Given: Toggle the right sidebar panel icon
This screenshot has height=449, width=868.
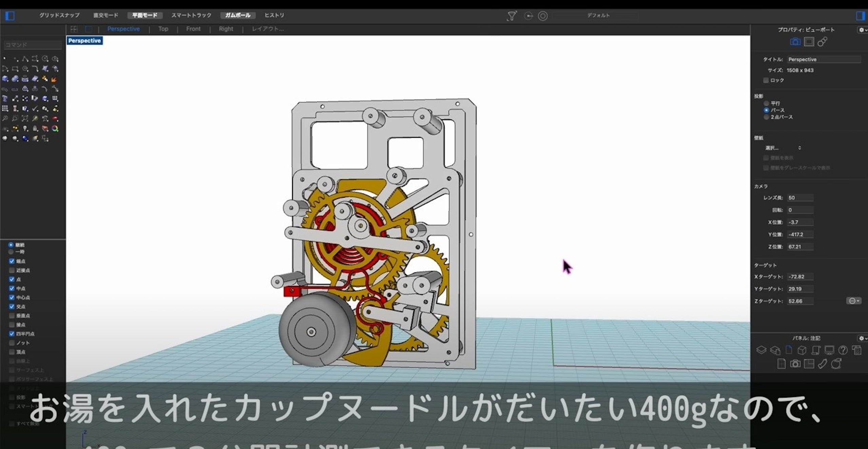Looking at the screenshot, I should click(860, 16).
